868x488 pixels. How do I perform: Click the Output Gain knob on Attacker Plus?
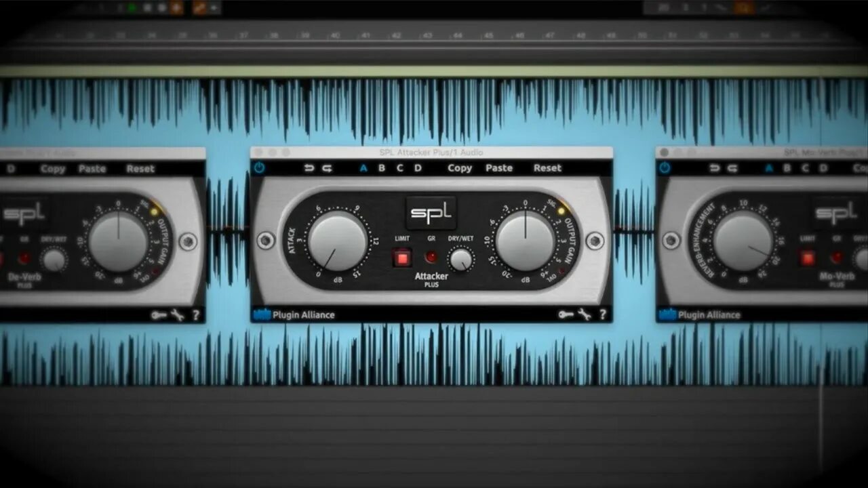point(525,240)
